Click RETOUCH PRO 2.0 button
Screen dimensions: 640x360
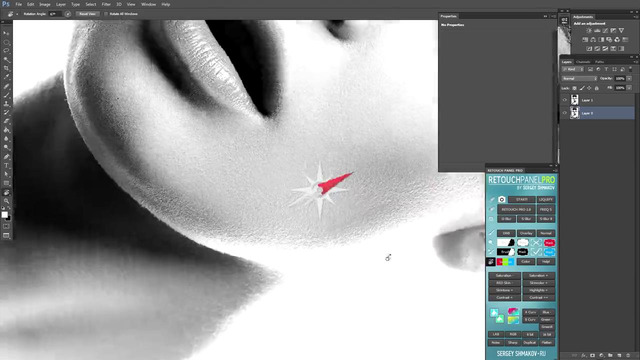coord(516,209)
